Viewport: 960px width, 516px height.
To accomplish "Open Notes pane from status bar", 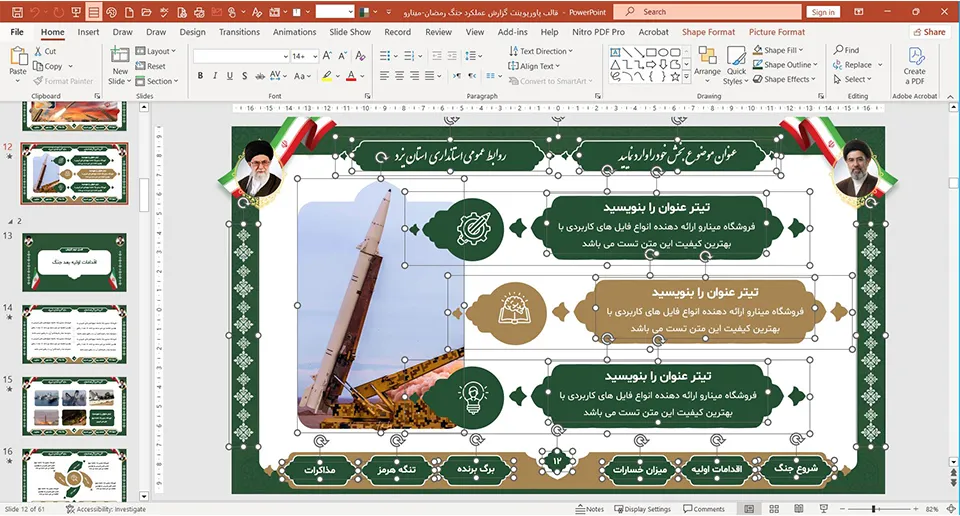I will pyautogui.click(x=590, y=509).
